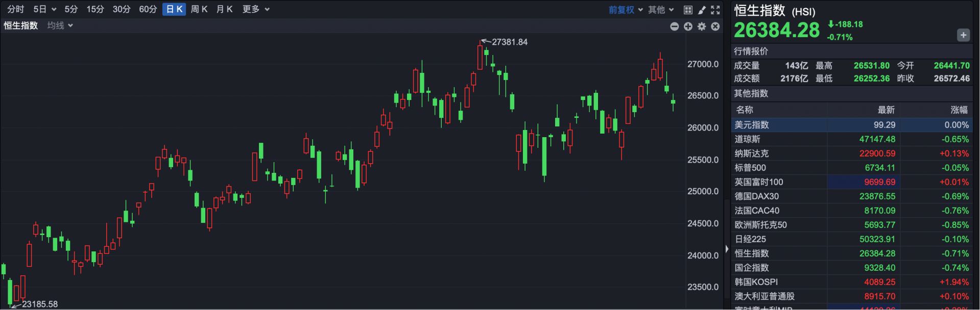Select the 60分 timeframe tab
The height and width of the screenshot is (310, 980).
pyautogui.click(x=148, y=9)
